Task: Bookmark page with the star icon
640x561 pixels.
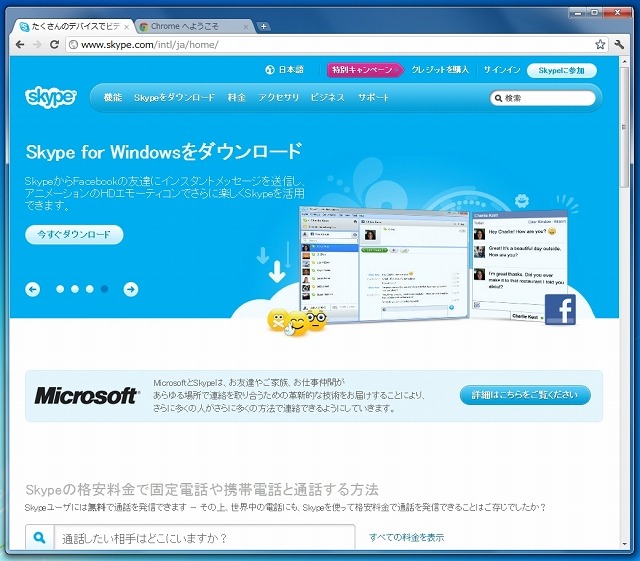Action: [x=600, y=44]
